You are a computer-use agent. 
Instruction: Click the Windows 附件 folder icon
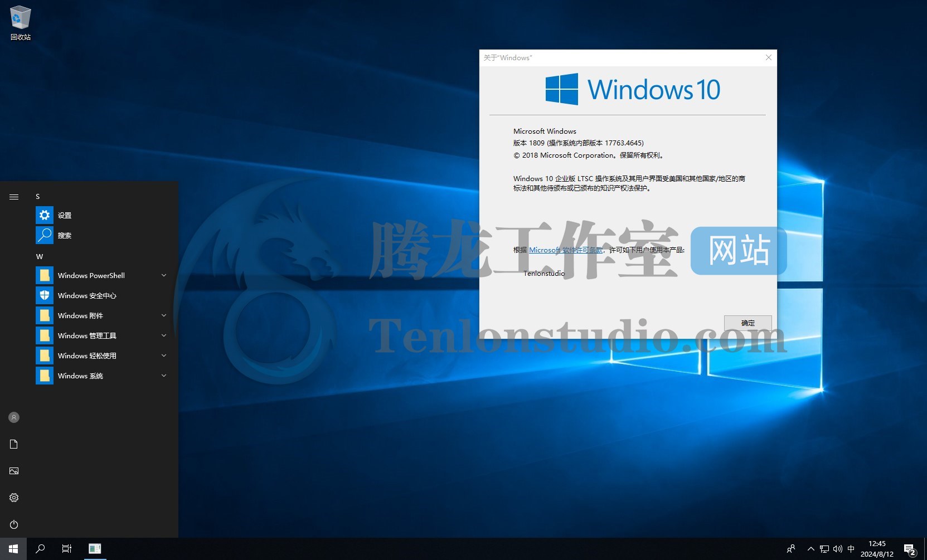[x=45, y=315]
